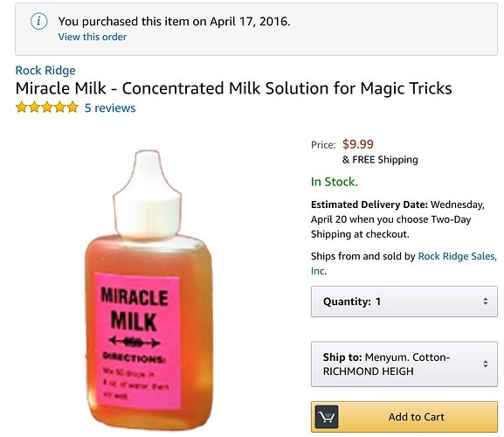504x437 pixels.
Task: Click the In Stock status text
Action: [x=334, y=182]
